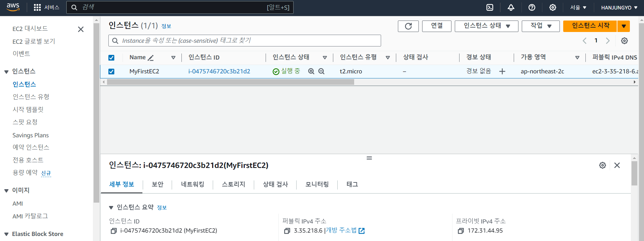
Task: Click the orange Launch instances button
Action: pyautogui.click(x=590, y=26)
